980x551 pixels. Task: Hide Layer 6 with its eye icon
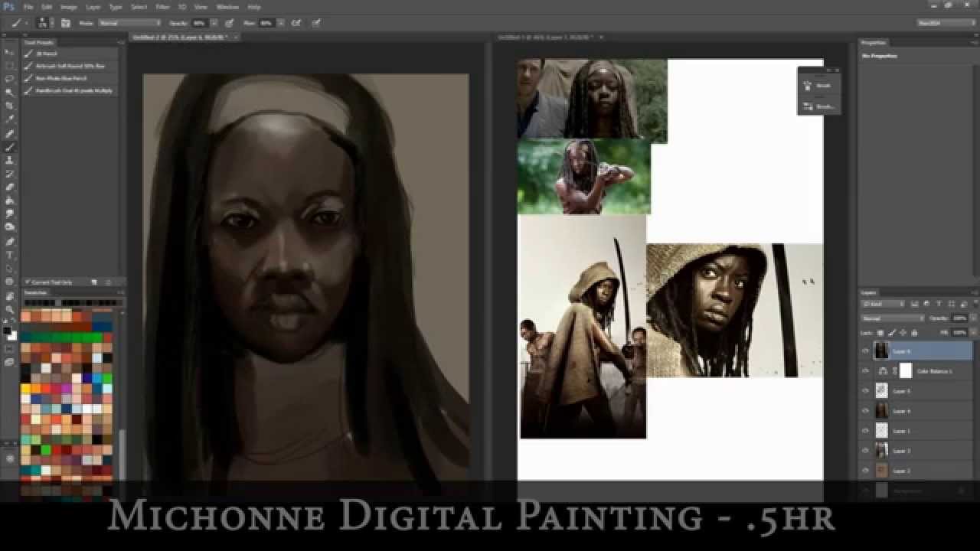866,351
